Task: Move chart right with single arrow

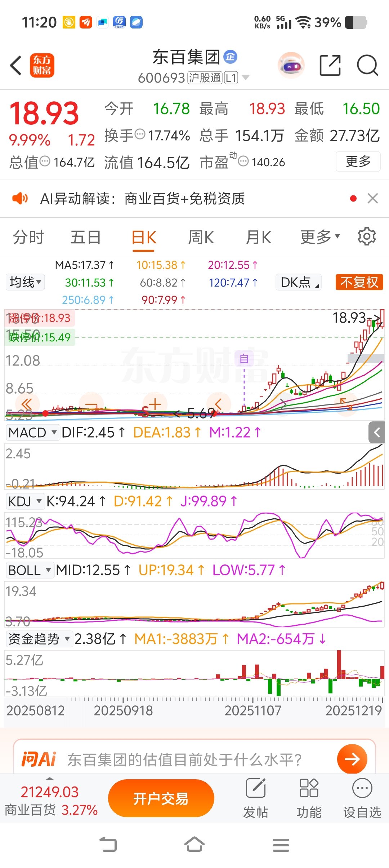Action: coord(283,404)
